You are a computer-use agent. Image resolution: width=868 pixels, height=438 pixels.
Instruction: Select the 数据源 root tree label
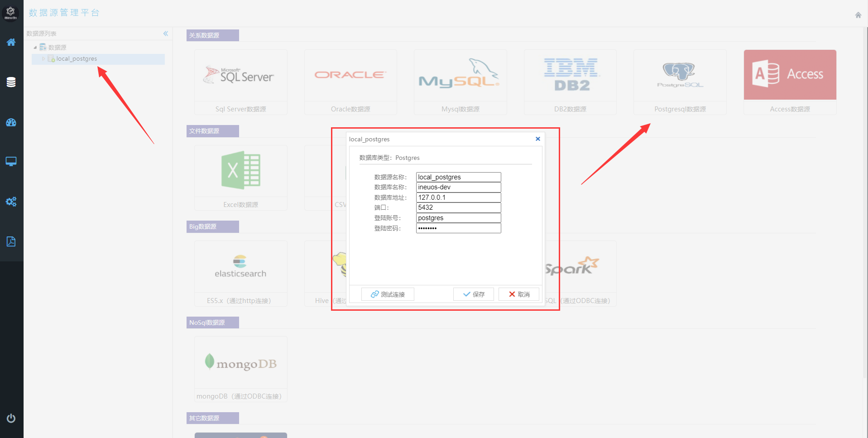coord(58,48)
